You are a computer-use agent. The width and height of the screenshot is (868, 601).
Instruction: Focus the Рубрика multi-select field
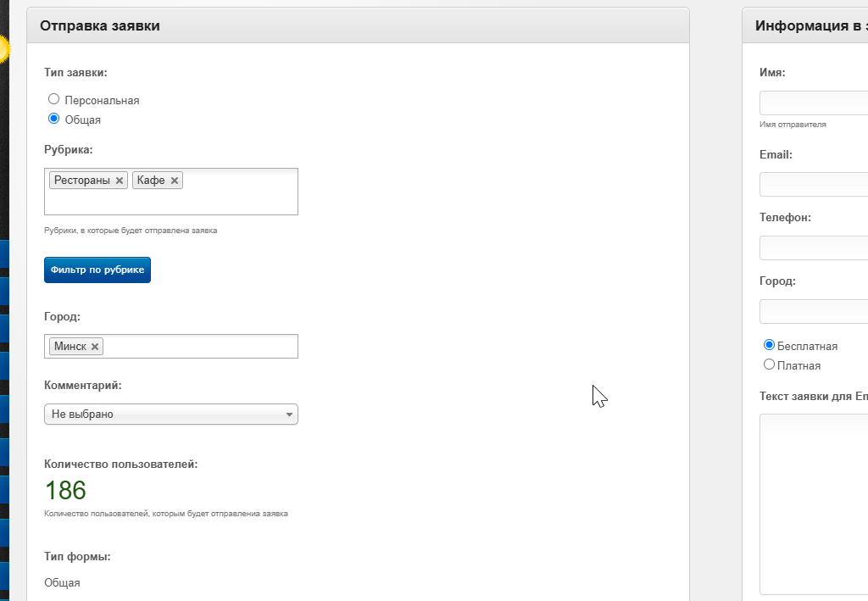point(171,192)
